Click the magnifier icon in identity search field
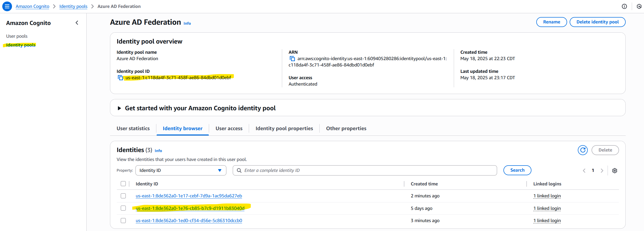Image resolution: width=644 pixels, height=231 pixels. pos(239,170)
